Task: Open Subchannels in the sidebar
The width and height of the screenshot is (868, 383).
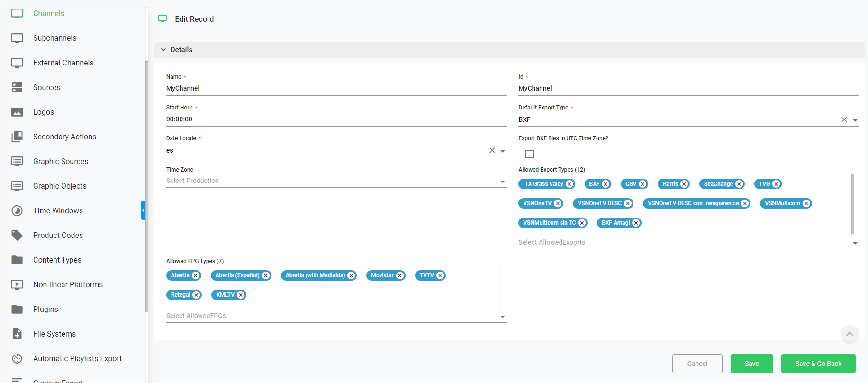Action: tap(54, 38)
